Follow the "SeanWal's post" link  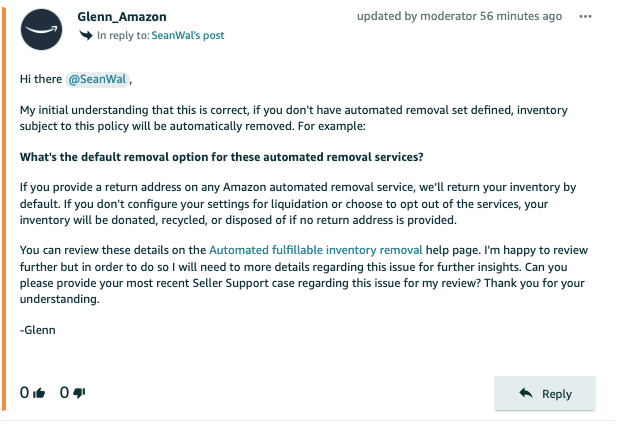[x=189, y=36]
